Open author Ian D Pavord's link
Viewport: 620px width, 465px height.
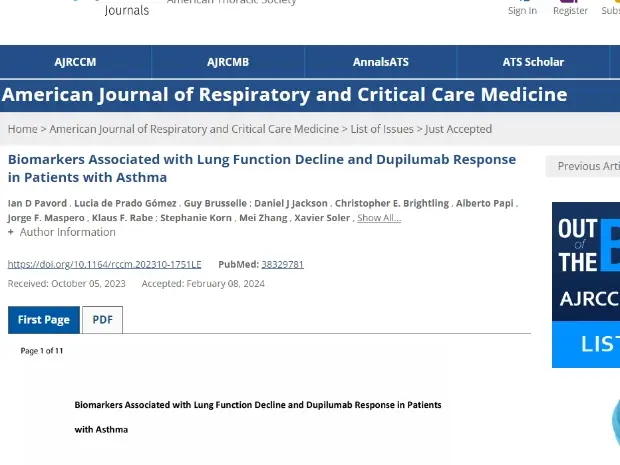coord(38,203)
